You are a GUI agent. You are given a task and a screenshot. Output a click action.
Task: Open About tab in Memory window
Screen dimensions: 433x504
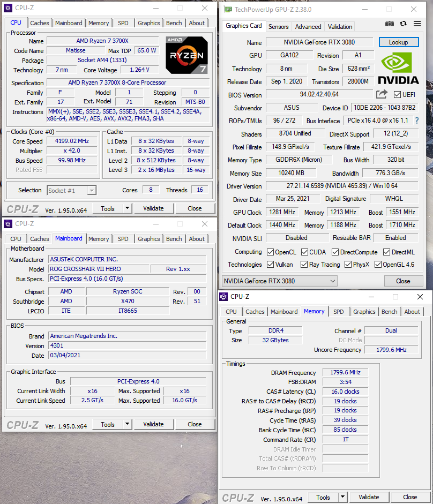pos(412,312)
